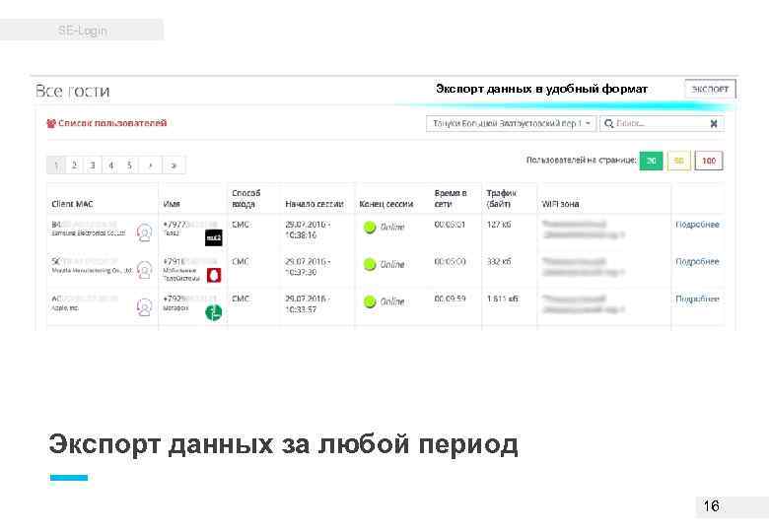Go to page 2 in pagination

[74, 166]
